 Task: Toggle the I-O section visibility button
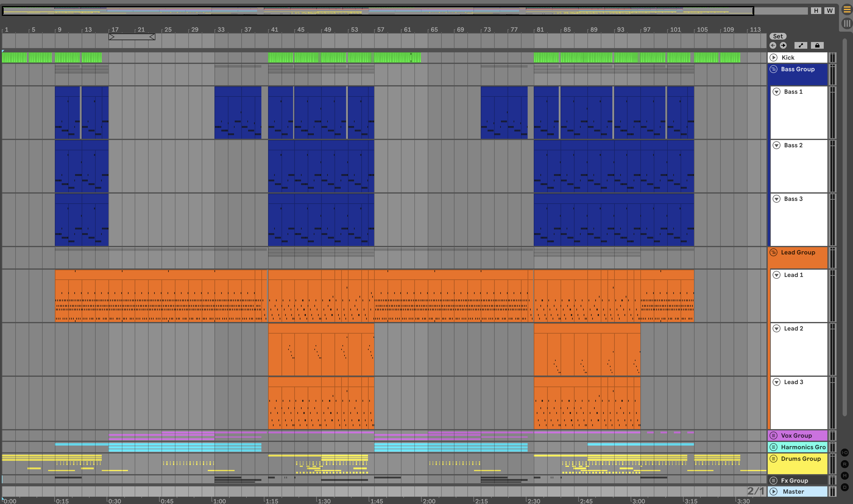844,452
